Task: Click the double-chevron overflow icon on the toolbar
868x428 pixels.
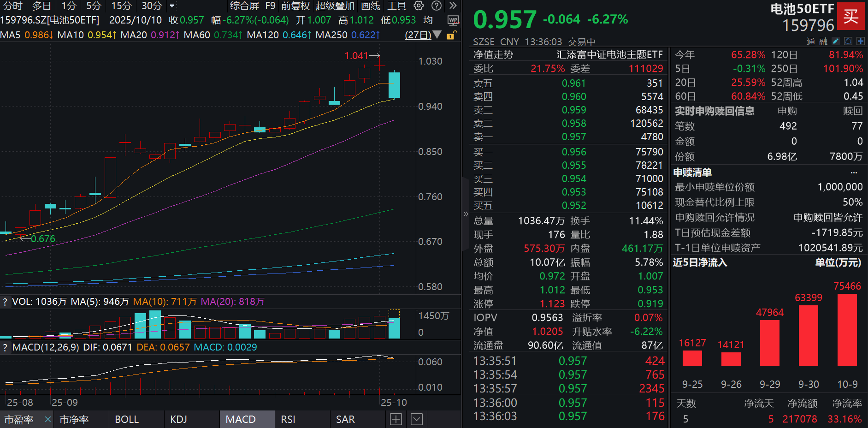Action: pos(452,6)
